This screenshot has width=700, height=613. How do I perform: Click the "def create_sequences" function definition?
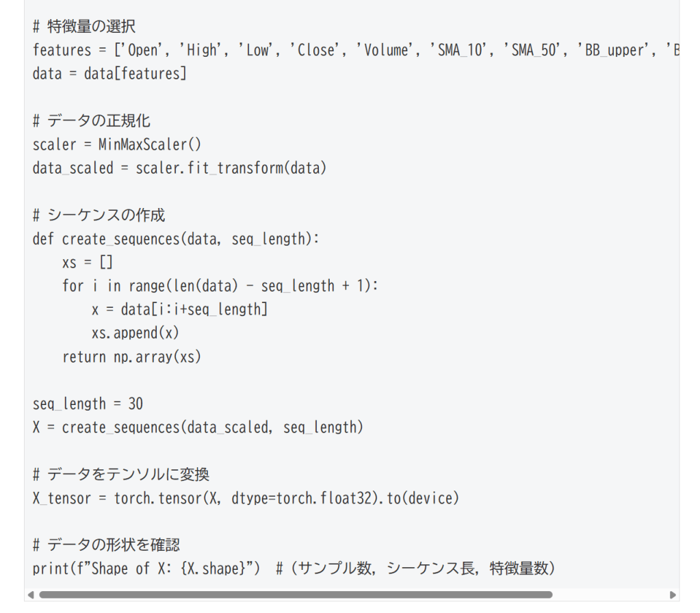pos(176,239)
